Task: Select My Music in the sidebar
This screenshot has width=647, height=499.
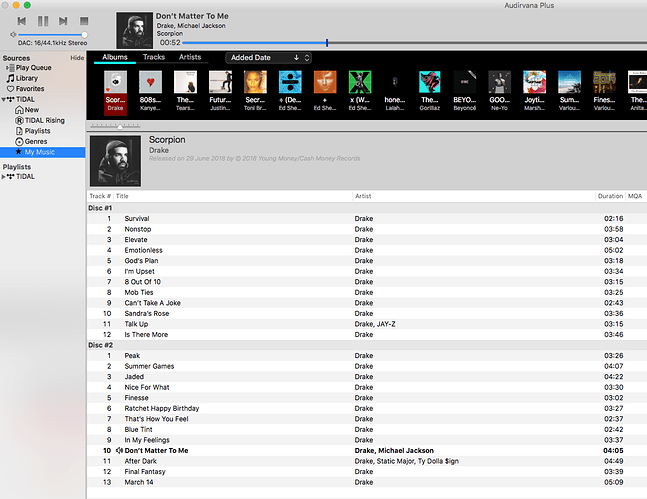Action: coord(43,152)
